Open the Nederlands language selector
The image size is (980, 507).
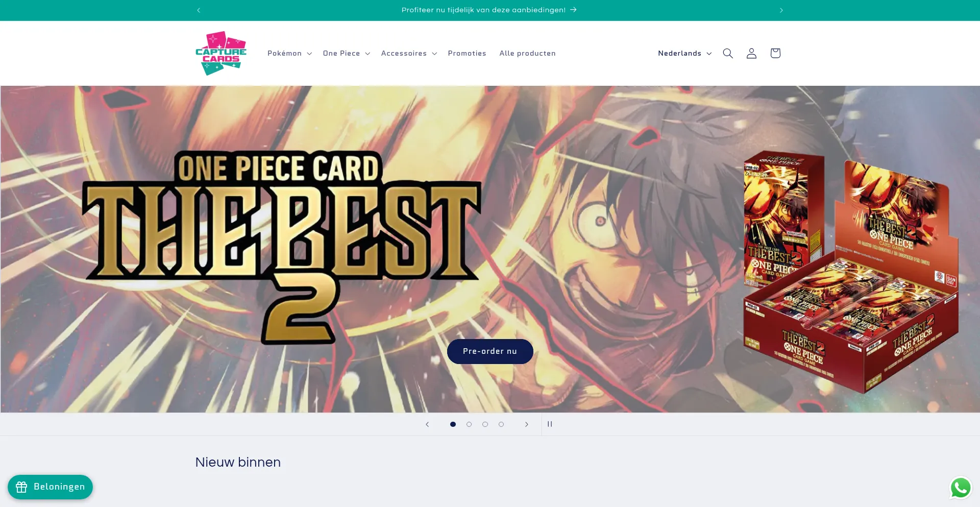point(684,53)
